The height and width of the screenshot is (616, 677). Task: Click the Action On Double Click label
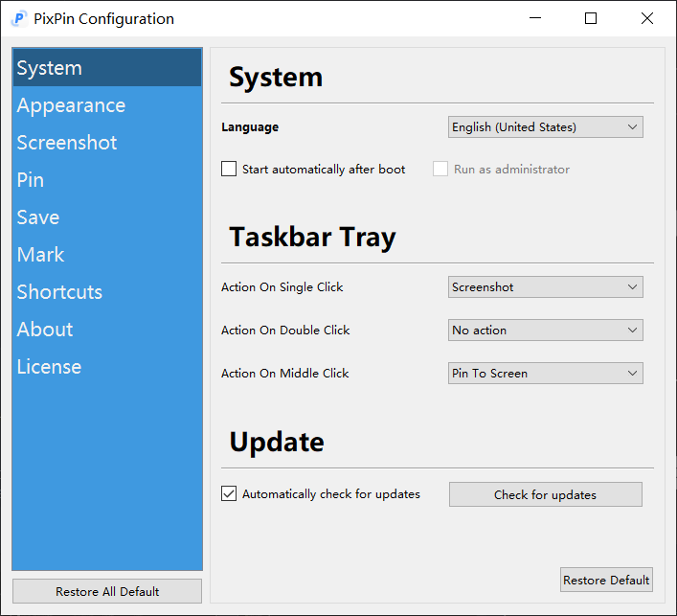click(285, 330)
